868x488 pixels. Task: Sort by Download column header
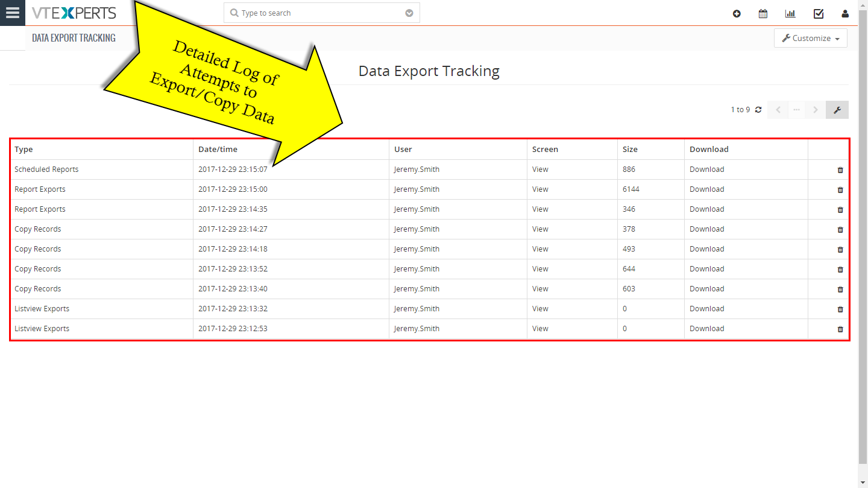tap(709, 149)
